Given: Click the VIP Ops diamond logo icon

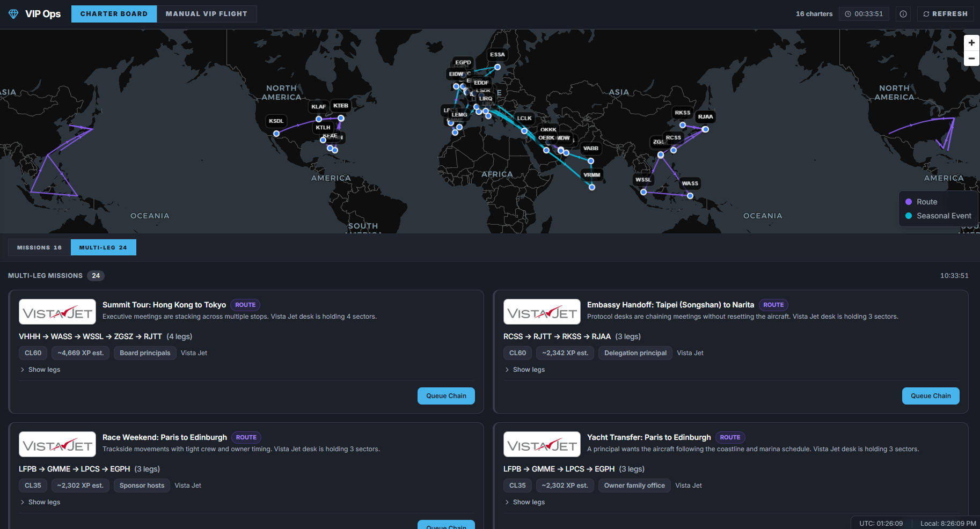Looking at the screenshot, I should click(13, 14).
